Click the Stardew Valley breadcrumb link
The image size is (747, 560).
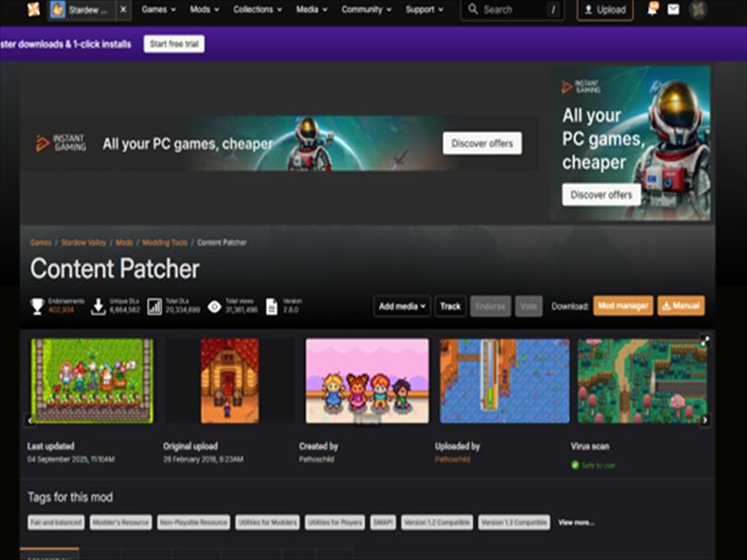point(83,243)
